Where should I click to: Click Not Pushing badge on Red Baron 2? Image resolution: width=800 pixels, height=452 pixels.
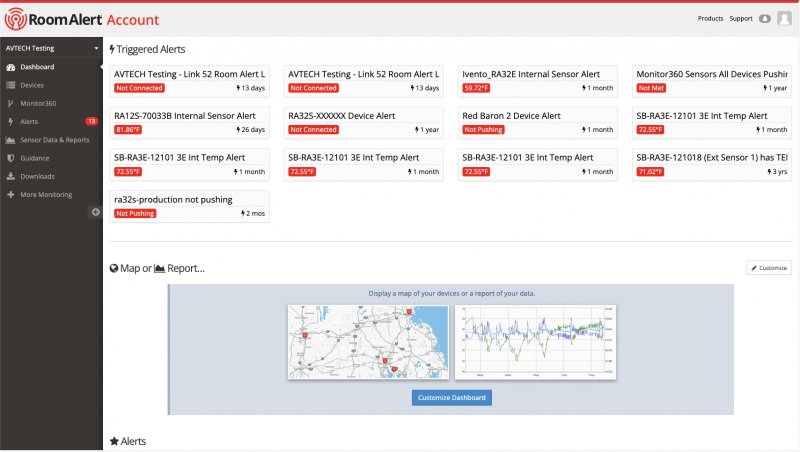483,130
